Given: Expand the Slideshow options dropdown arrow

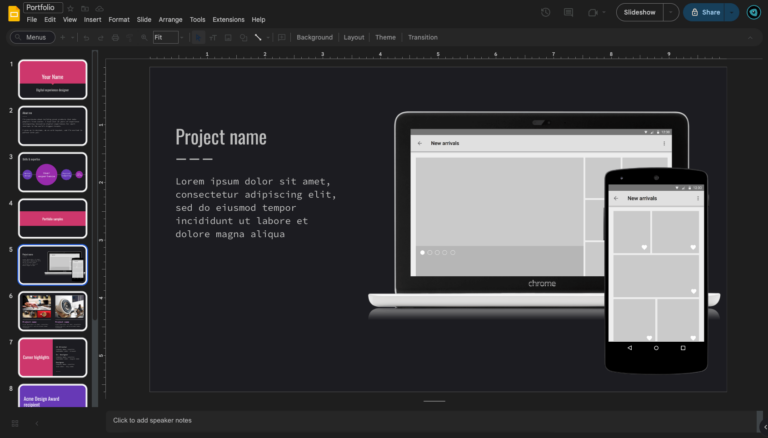Looking at the screenshot, I should 670,12.
